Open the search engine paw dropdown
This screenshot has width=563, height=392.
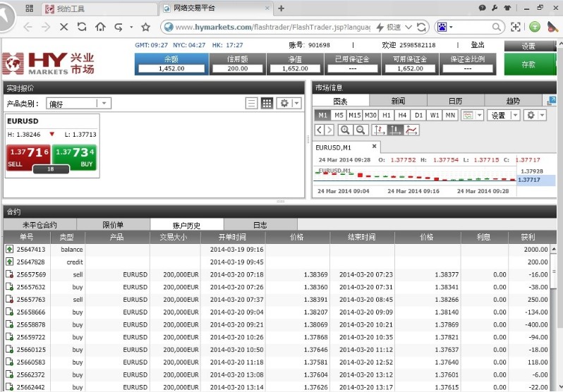pyautogui.click(x=451, y=27)
